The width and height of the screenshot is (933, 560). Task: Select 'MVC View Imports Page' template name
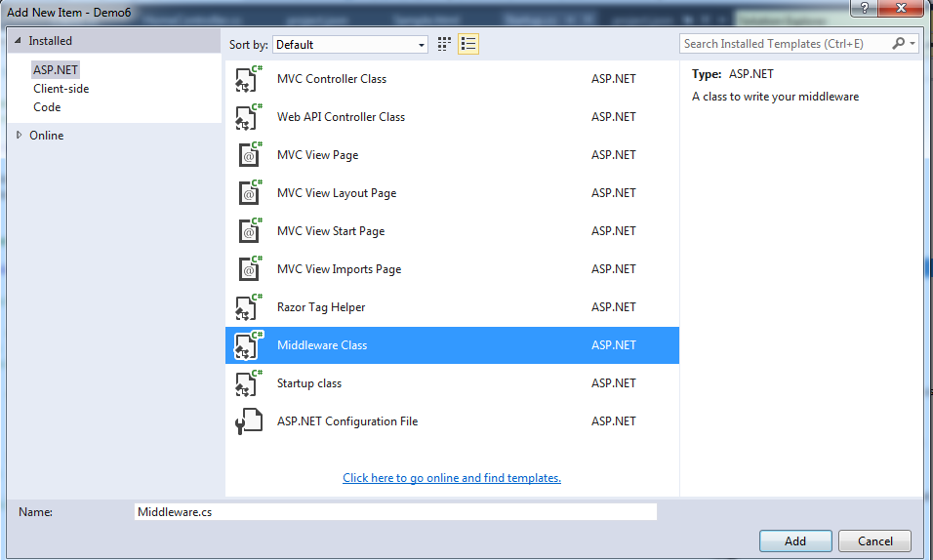pyautogui.click(x=340, y=269)
